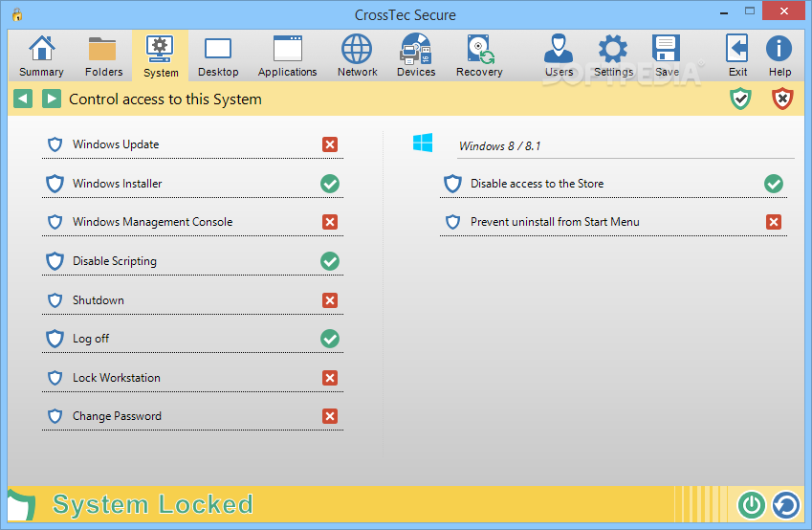Viewport: 812px width, 530px height.
Task: Toggle Log off restriction checkmark
Action: 330,339
